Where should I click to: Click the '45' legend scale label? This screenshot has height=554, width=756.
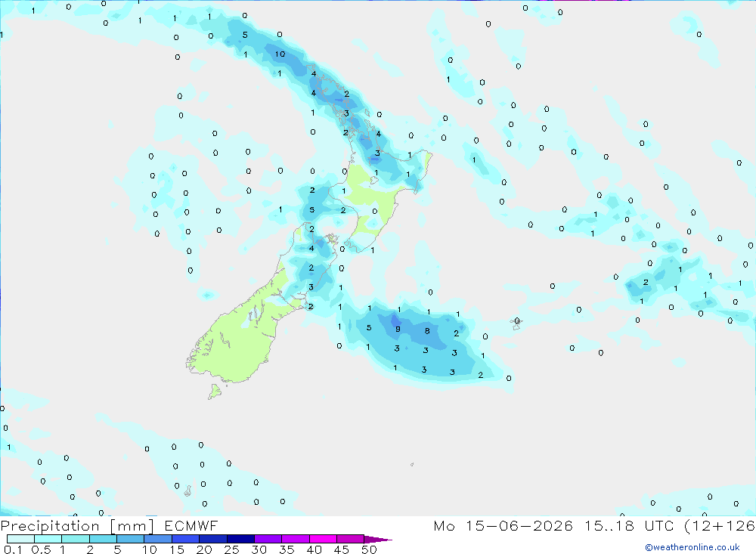pos(342,549)
